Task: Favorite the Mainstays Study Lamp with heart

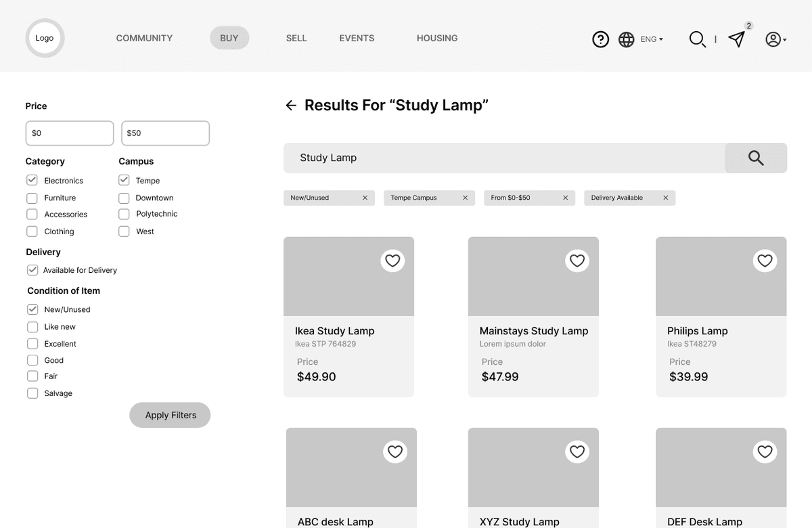Action: [x=577, y=261]
